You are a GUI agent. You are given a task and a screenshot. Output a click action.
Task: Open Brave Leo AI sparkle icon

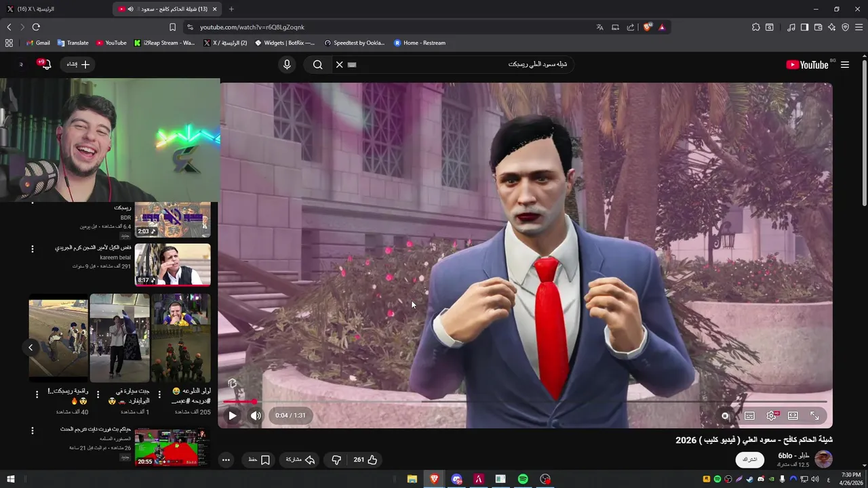[x=831, y=27]
